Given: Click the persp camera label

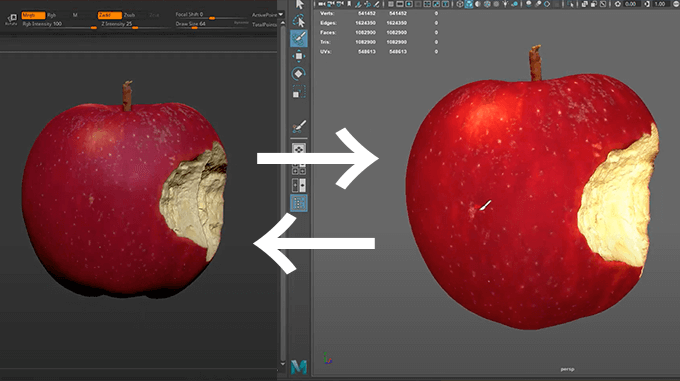Looking at the screenshot, I should [567, 369].
